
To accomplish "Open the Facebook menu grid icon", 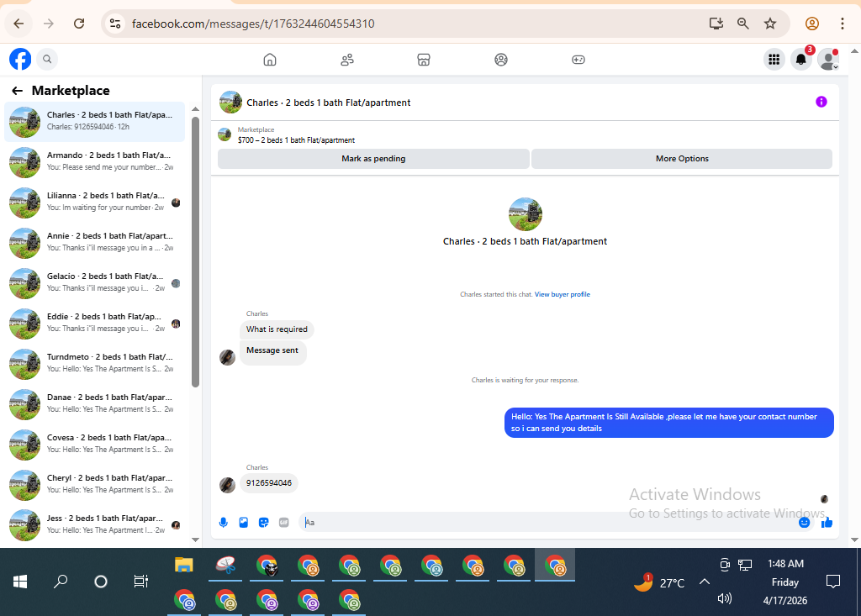I will tap(774, 60).
